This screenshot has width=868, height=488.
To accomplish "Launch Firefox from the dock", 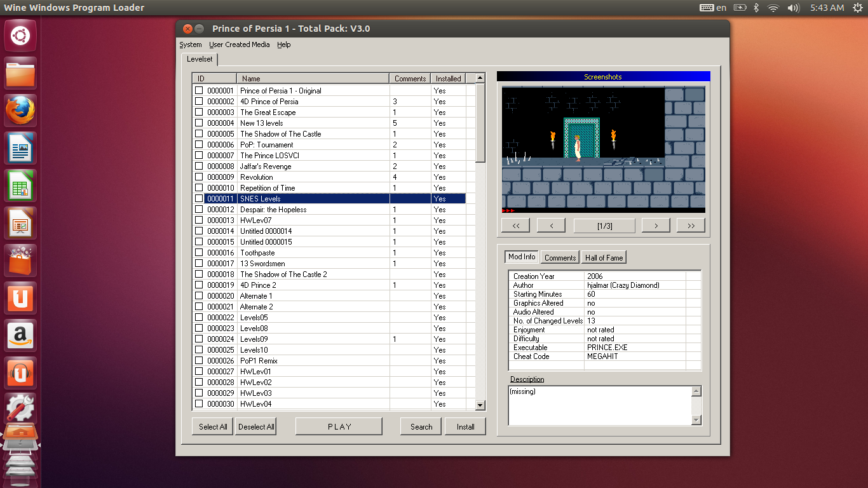I will 20,111.
